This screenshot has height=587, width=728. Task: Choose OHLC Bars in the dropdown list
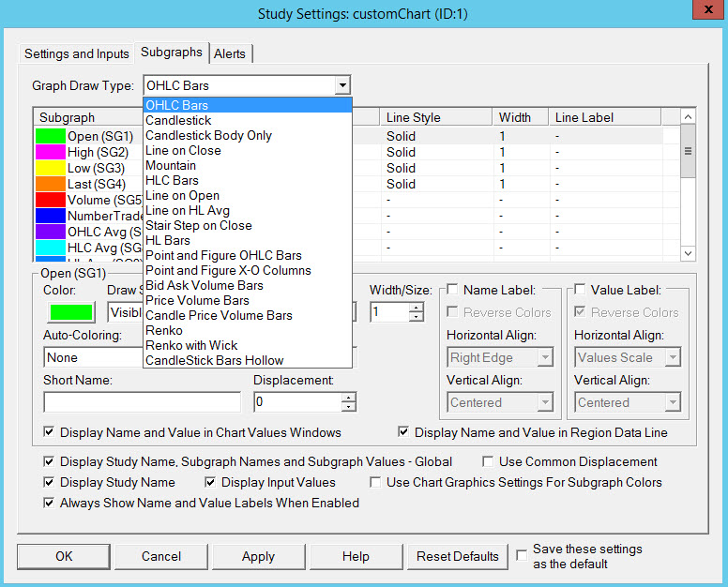click(248, 105)
